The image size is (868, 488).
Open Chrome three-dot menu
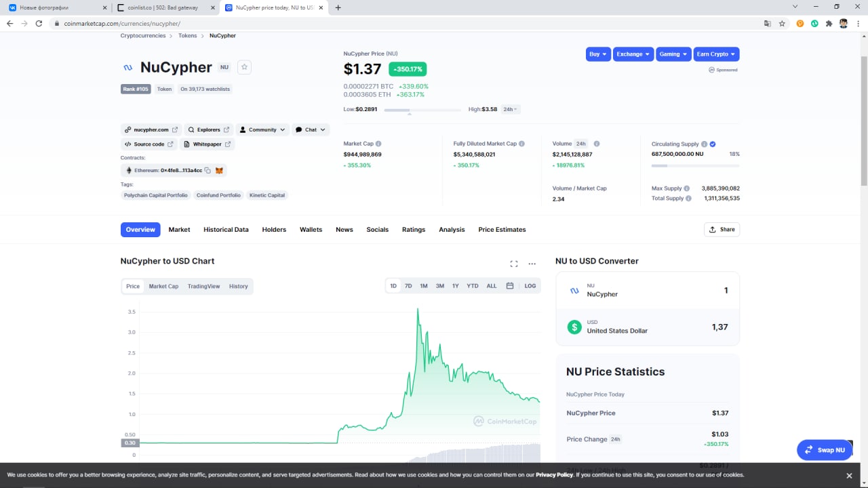click(x=858, y=23)
